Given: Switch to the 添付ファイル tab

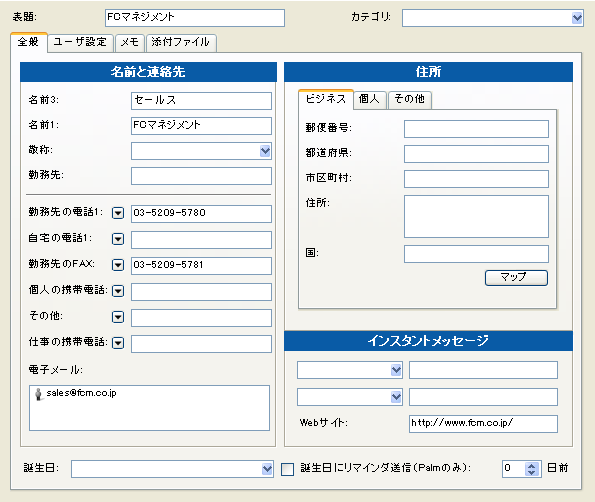Looking at the screenshot, I should click(181, 42).
